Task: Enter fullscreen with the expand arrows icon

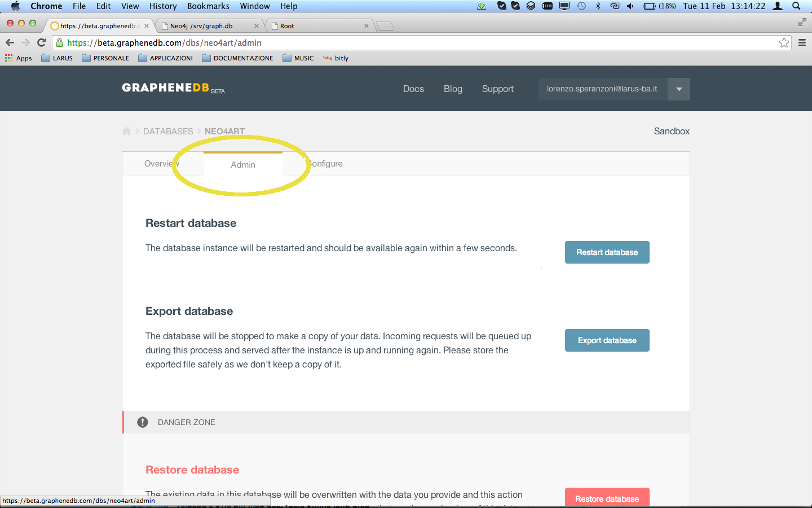Action: [802, 22]
